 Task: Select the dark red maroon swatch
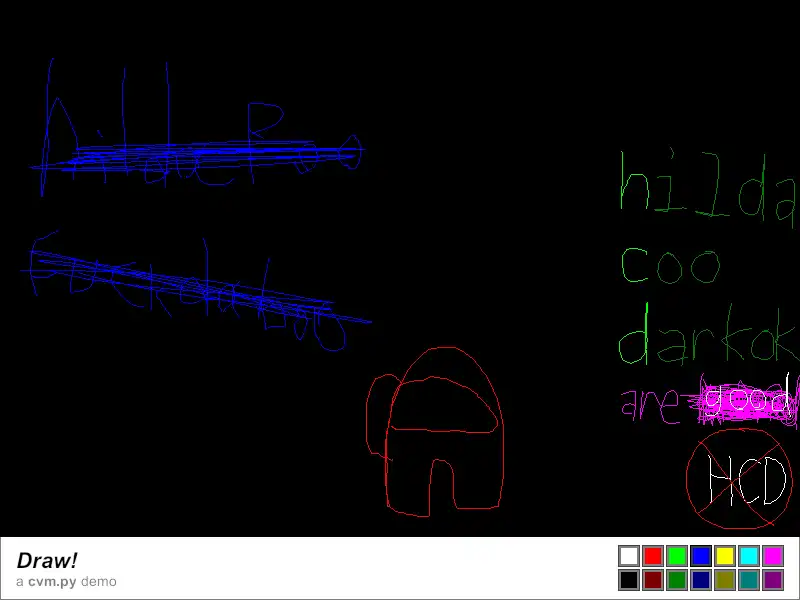coord(653,580)
